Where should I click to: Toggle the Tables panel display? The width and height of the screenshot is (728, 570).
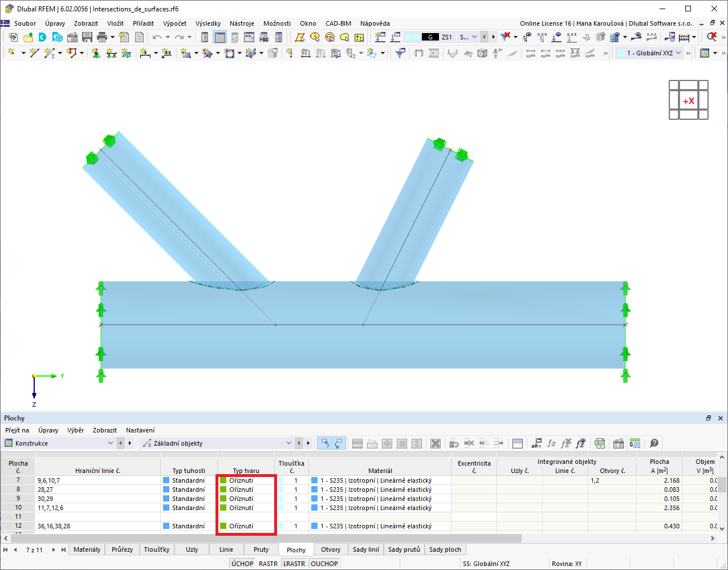[x=219, y=37]
